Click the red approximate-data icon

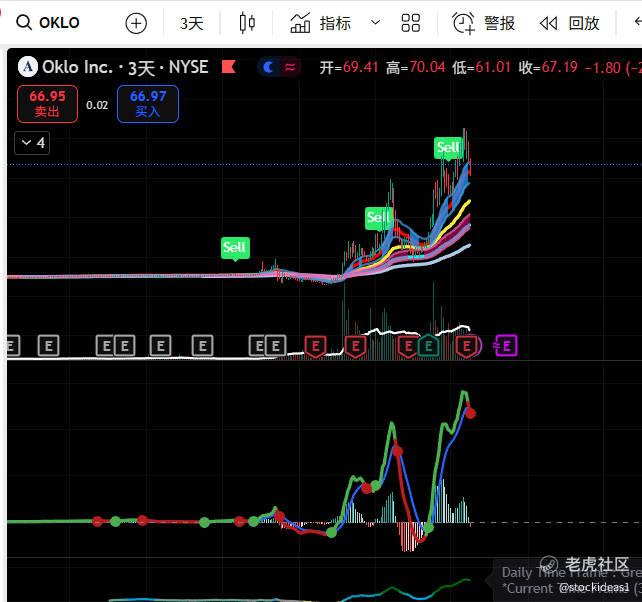click(x=290, y=67)
